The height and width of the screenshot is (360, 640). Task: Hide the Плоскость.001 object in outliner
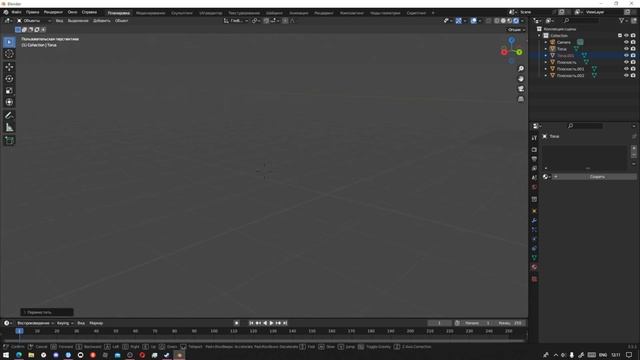tap(626, 69)
